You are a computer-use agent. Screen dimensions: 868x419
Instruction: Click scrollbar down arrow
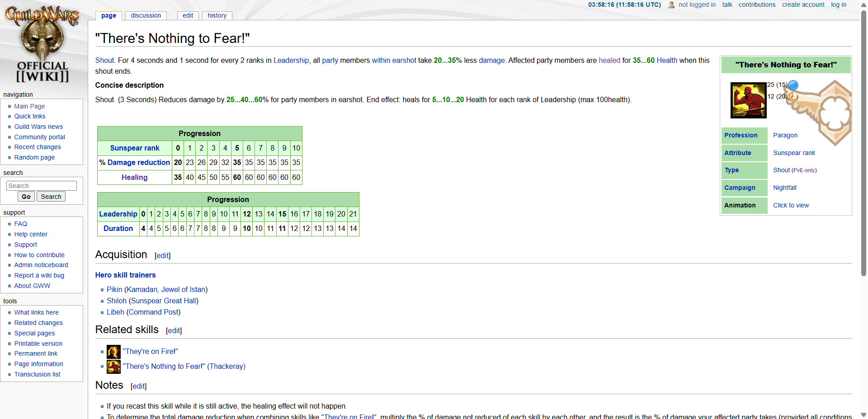[863, 414]
